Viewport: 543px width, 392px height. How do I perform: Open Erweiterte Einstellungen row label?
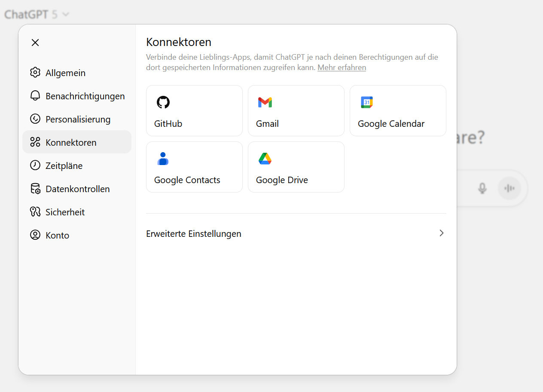pyautogui.click(x=194, y=234)
